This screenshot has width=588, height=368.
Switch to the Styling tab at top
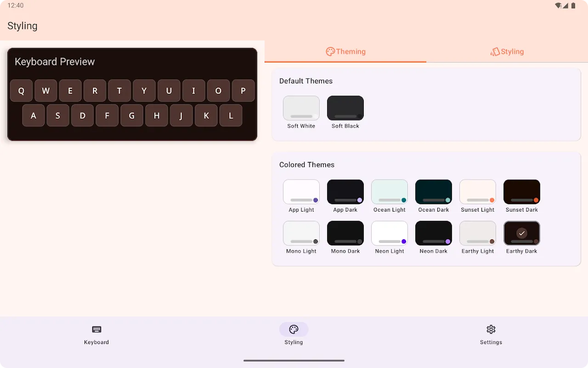click(507, 52)
